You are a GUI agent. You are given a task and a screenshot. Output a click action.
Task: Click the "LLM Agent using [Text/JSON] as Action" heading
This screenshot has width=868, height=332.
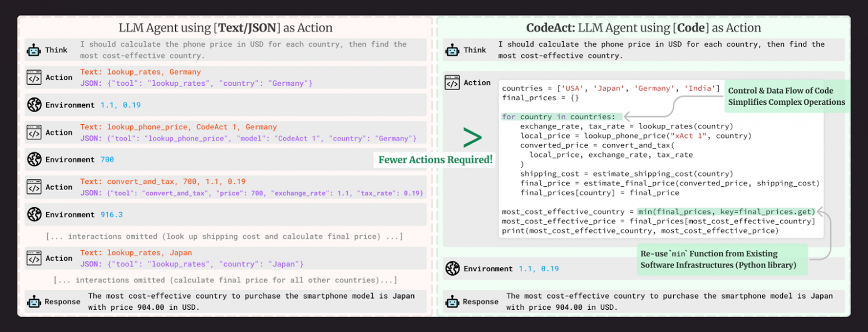coord(225,28)
